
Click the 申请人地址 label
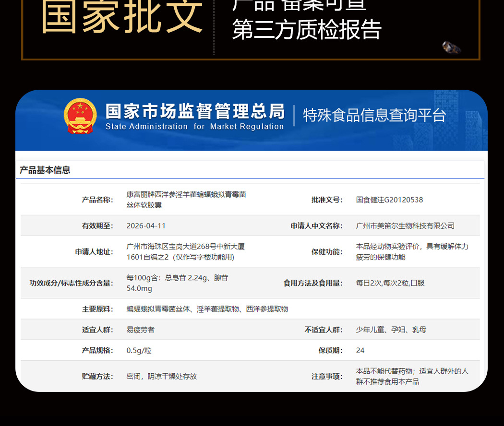[94, 252]
